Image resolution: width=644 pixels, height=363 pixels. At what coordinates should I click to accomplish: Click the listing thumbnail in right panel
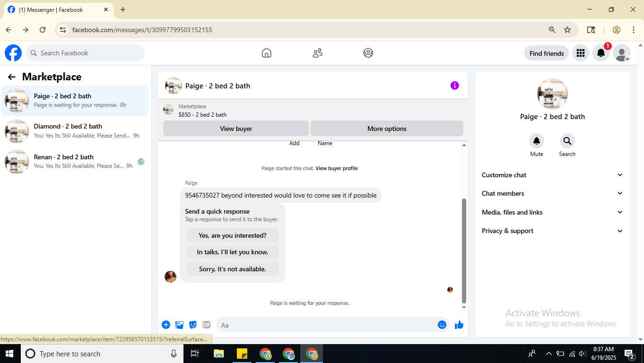pos(552,94)
